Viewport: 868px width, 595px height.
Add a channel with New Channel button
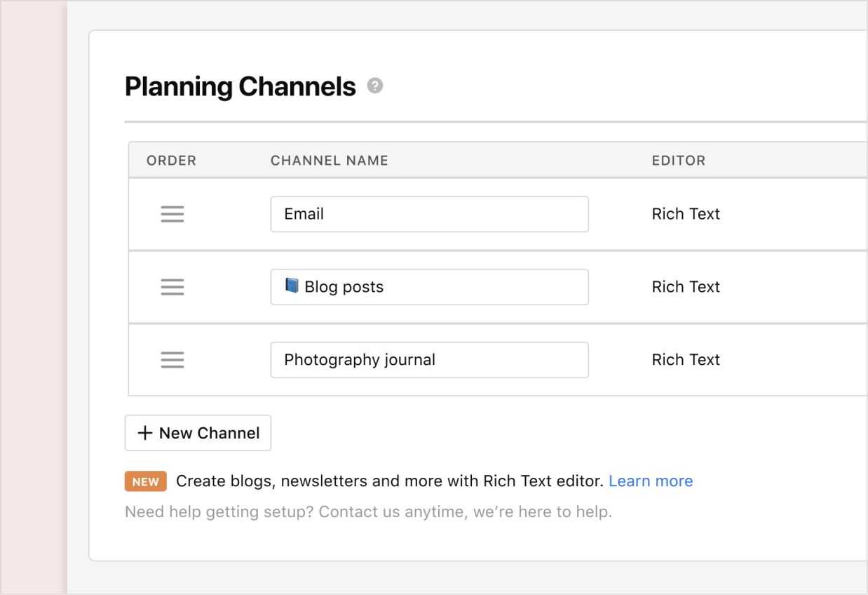(x=198, y=433)
